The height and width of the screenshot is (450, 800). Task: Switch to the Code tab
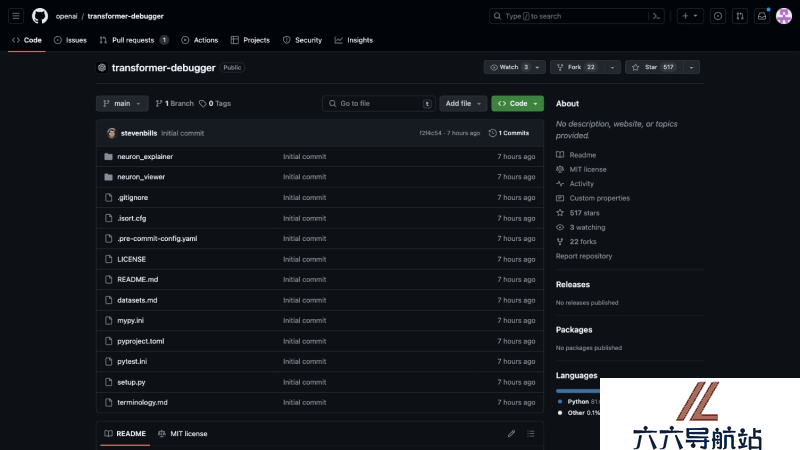27,40
